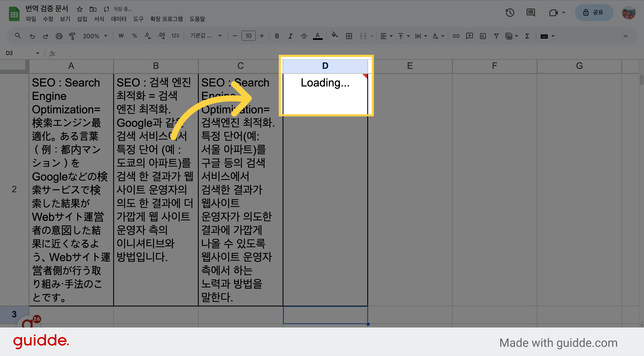Open the fill color bucket
Viewport: 644px width, 356px height.
[335, 35]
